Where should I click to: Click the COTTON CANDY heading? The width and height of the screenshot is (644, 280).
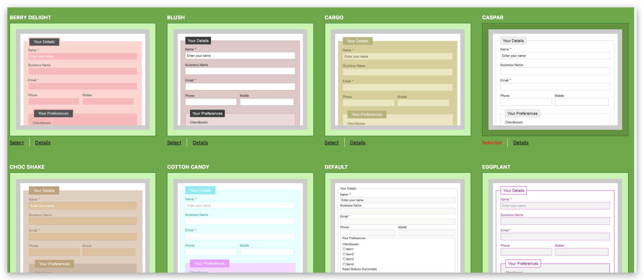click(188, 167)
